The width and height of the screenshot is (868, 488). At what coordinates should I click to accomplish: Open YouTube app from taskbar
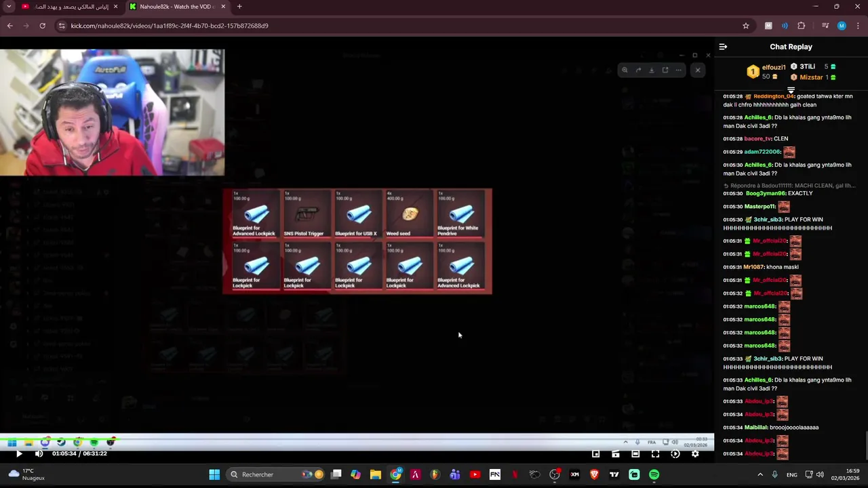[x=475, y=474]
